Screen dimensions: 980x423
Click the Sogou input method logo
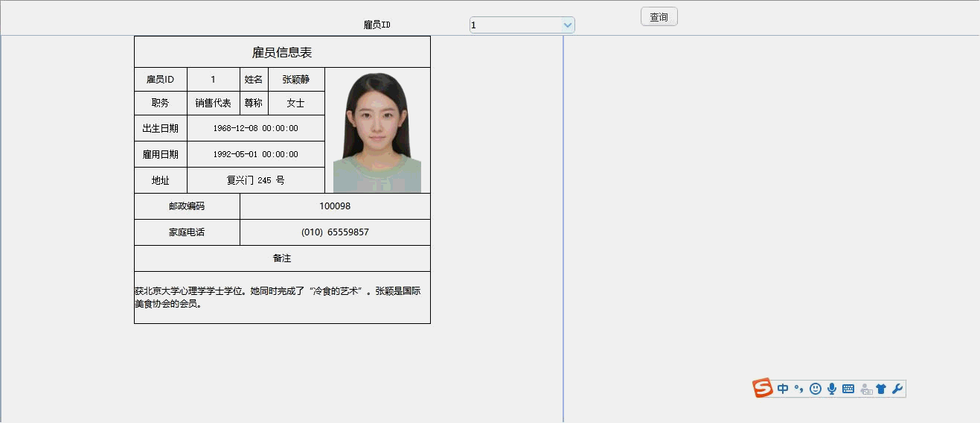coord(763,388)
